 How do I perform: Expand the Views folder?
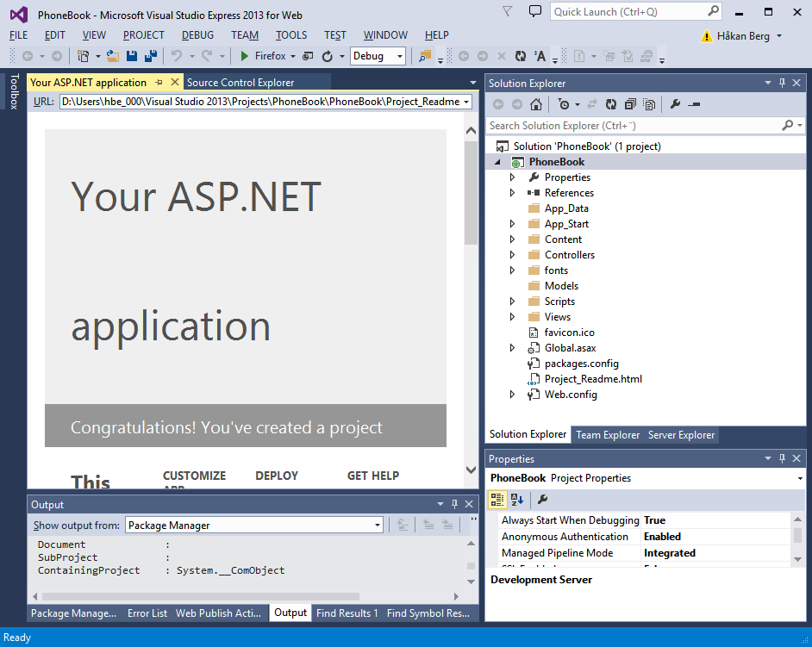[512, 317]
